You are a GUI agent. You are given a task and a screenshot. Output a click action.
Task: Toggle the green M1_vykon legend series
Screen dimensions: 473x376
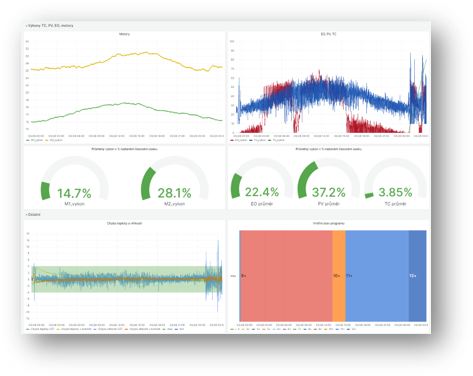click(x=35, y=140)
